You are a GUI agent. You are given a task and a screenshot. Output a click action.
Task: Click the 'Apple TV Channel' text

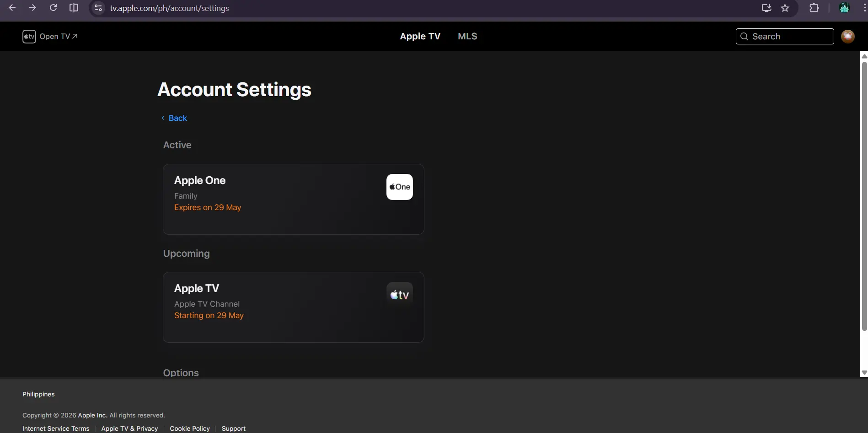207,304
